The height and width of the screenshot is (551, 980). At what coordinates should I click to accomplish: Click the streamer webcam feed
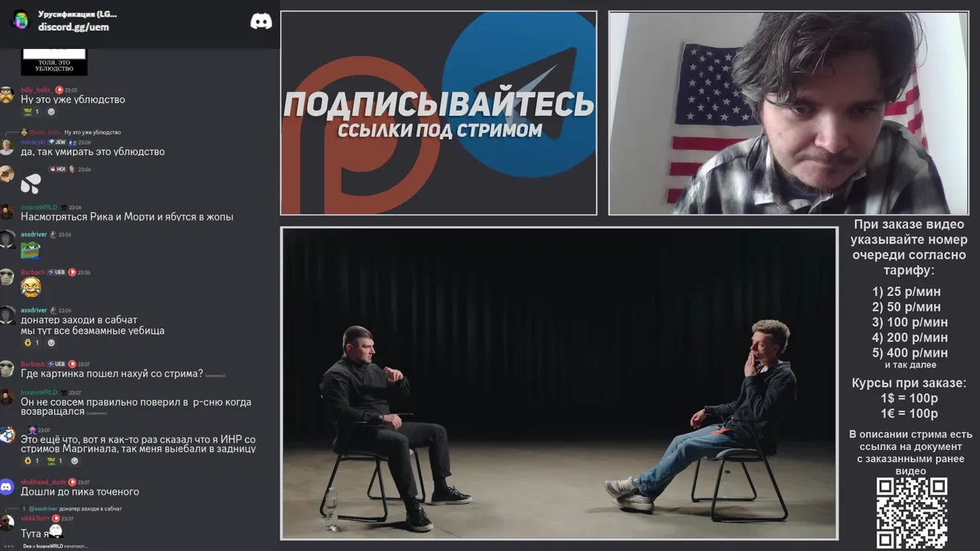coord(788,113)
